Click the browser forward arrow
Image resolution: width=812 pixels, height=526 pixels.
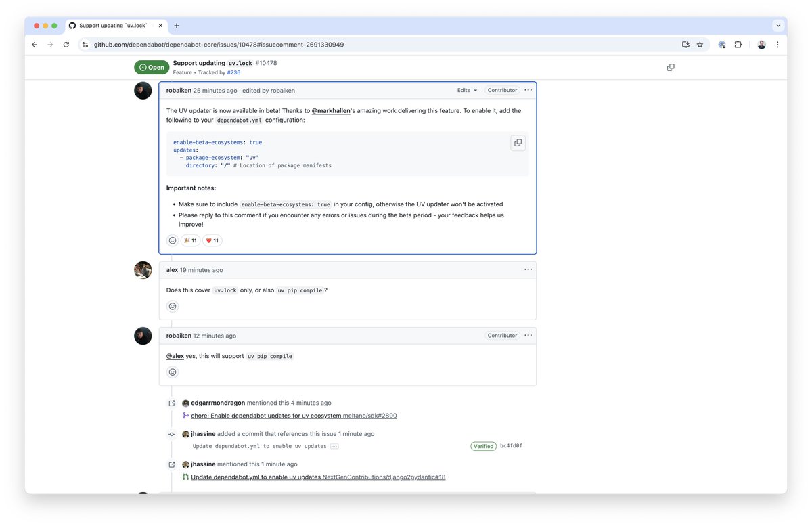coord(50,45)
